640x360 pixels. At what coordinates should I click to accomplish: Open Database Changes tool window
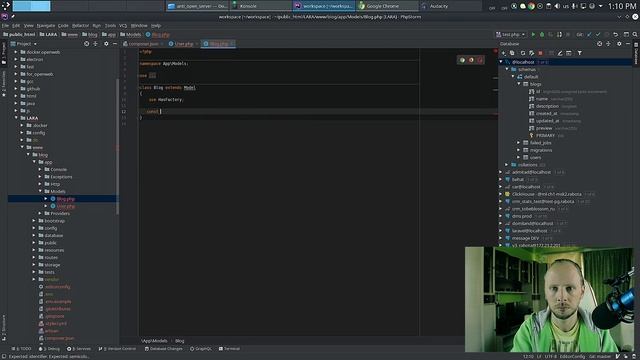164,349
